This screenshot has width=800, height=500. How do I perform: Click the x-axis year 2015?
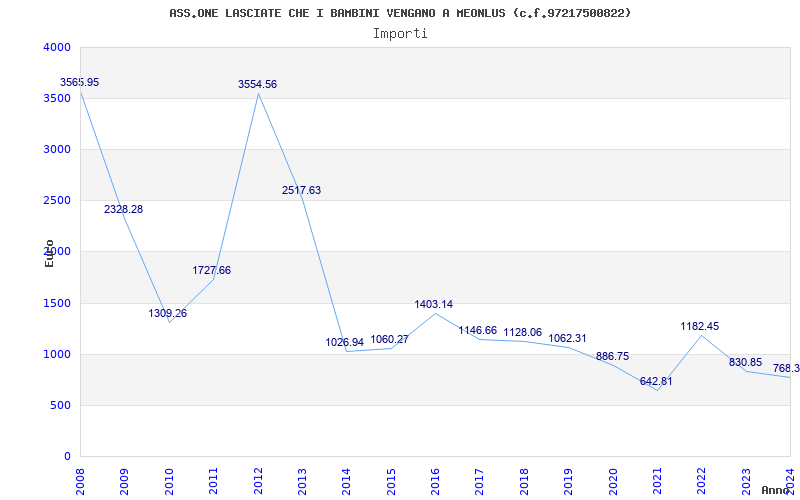tap(391, 481)
